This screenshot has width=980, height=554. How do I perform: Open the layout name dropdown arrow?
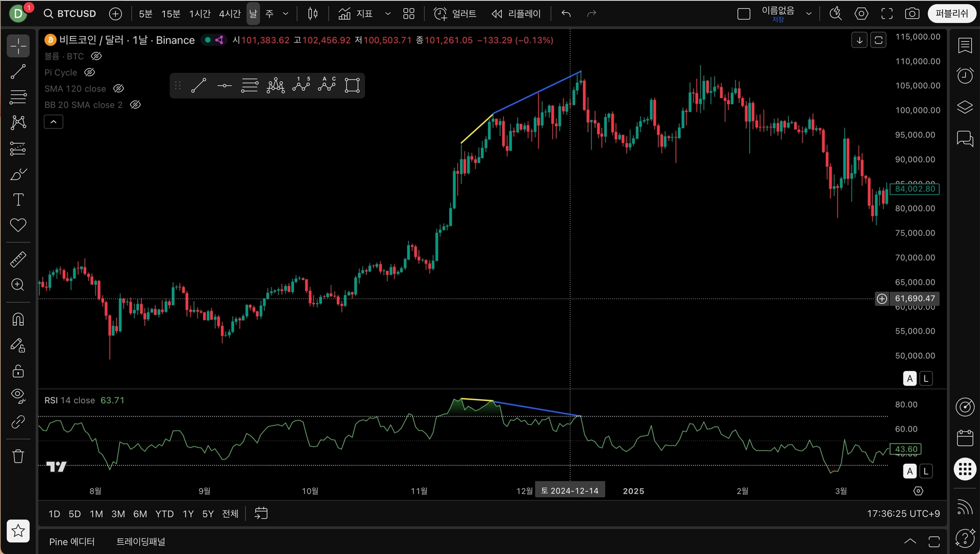[808, 14]
